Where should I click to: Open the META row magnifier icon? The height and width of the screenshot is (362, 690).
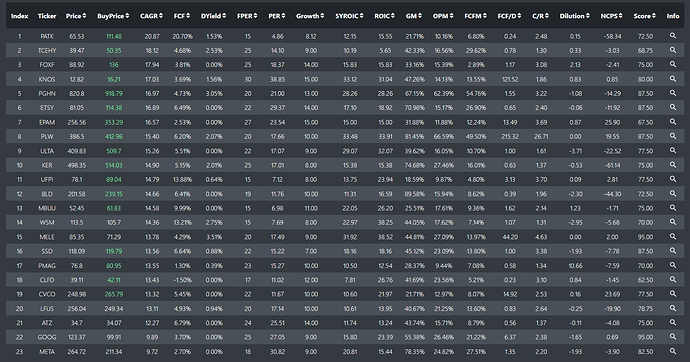coord(672,351)
